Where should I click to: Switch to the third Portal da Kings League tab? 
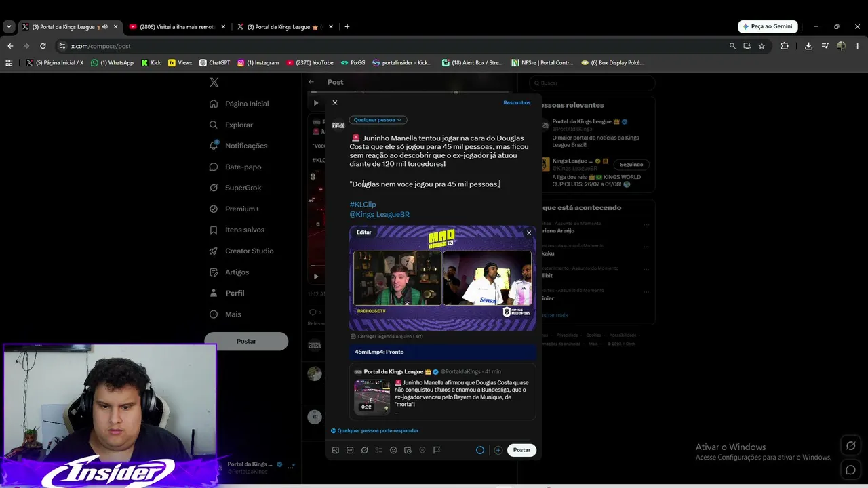[284, 27]
